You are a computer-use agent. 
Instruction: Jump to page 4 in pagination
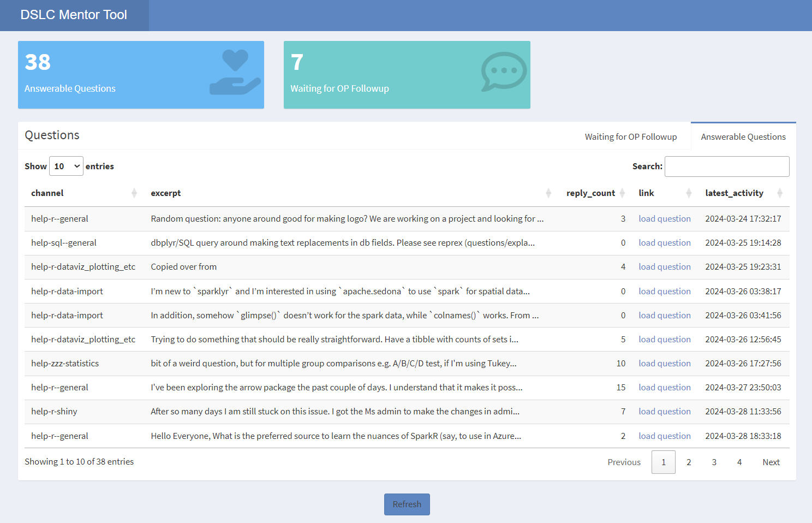739,462
